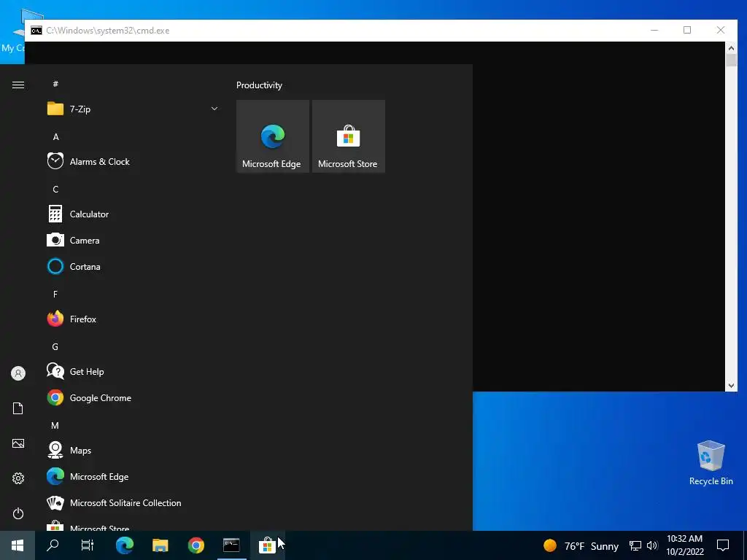Open Firefox from the Start menu list

tap(133, 319)
